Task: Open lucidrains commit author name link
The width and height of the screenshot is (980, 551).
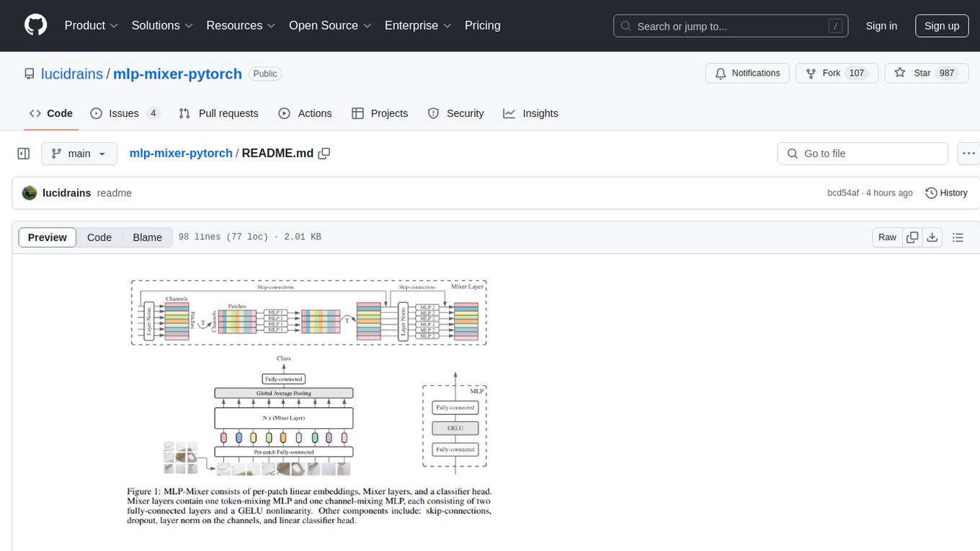Action: tap(67, 193)
